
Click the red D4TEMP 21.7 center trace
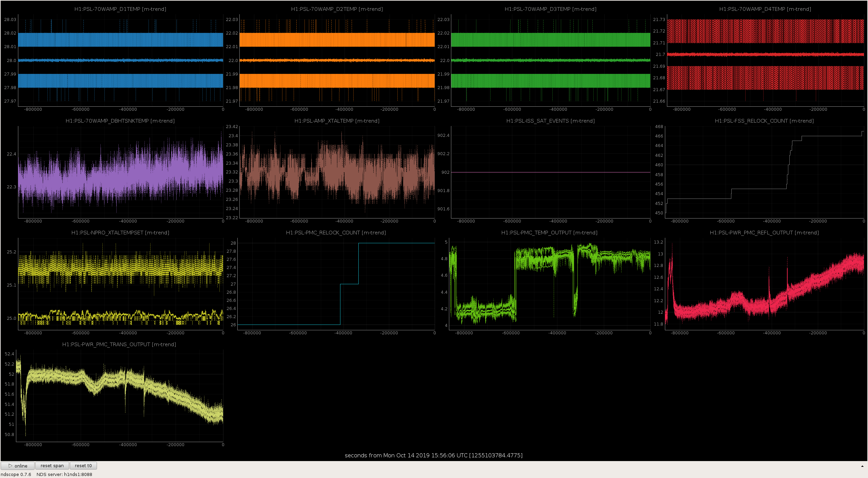coord(765,54)
